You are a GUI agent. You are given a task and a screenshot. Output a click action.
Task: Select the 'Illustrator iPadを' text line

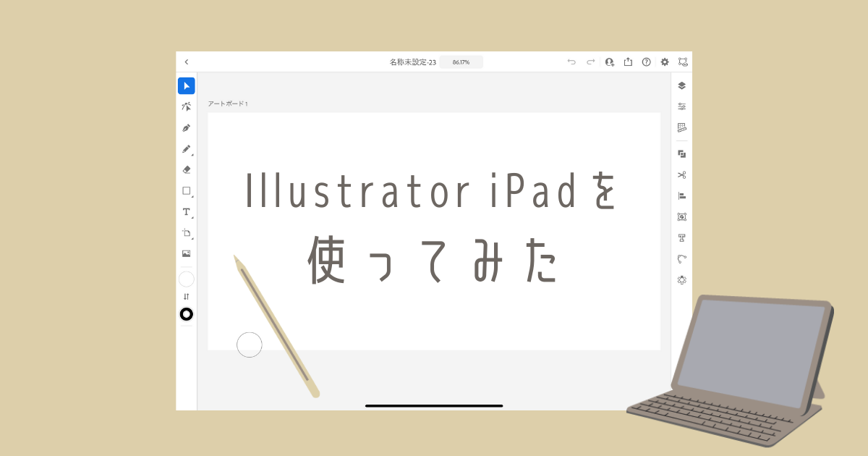click(x=432, y=192)
